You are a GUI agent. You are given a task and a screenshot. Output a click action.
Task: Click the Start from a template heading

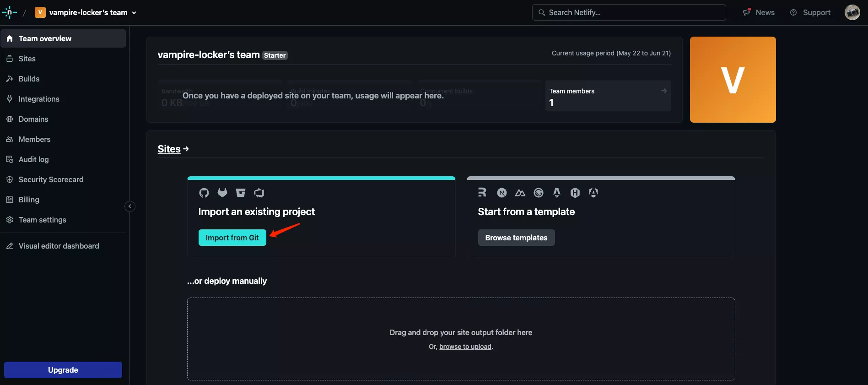[526, 211]
